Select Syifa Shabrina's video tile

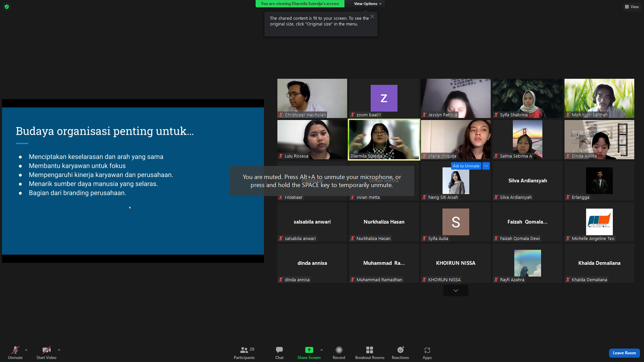(527, 98)
